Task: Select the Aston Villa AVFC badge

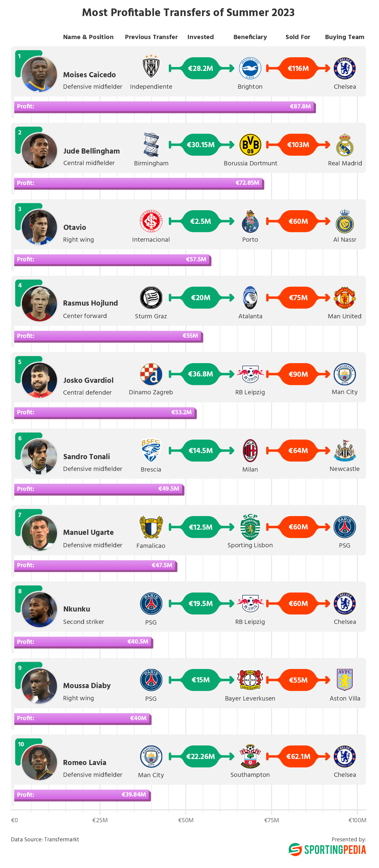Action: click(x=344, y=680)
